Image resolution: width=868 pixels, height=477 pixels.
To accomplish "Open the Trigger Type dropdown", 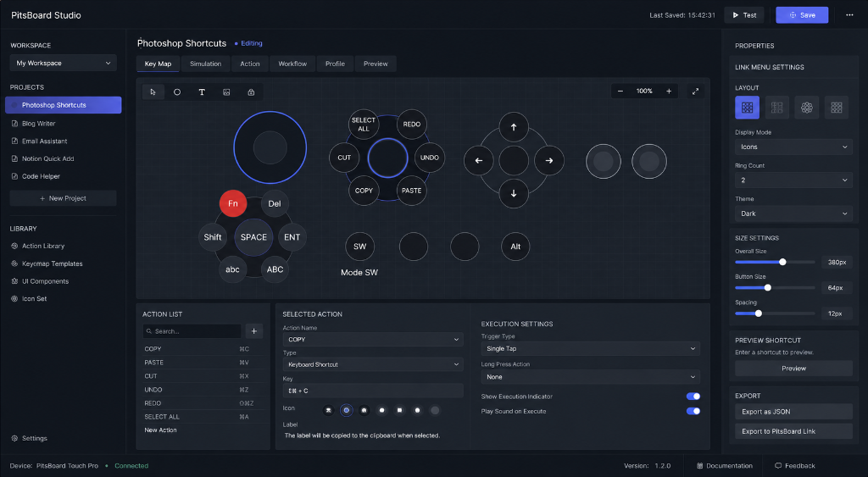I will coord(590,348).
